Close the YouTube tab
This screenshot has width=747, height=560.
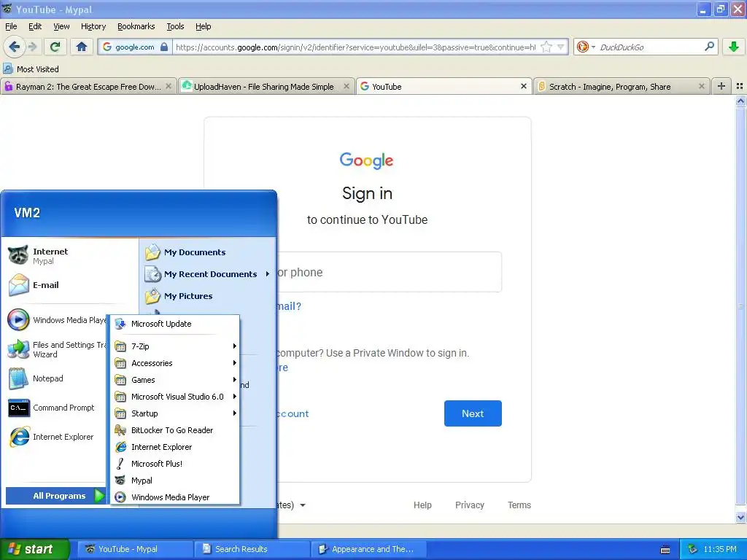coord(524,86)
